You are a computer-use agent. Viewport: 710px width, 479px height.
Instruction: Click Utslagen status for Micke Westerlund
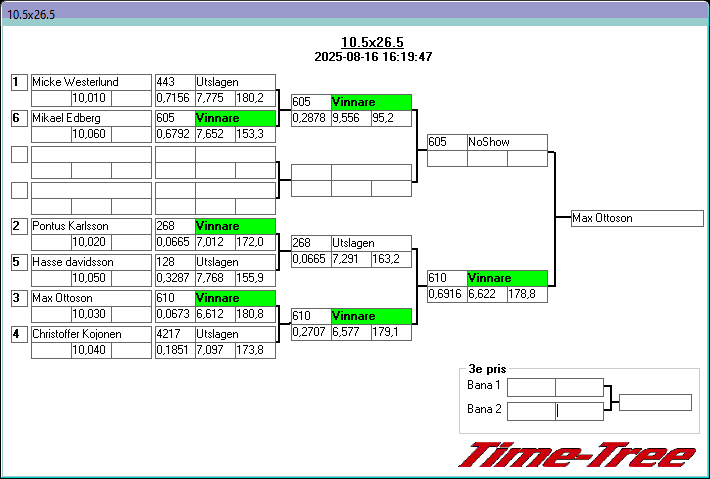(x=235, y=82)
